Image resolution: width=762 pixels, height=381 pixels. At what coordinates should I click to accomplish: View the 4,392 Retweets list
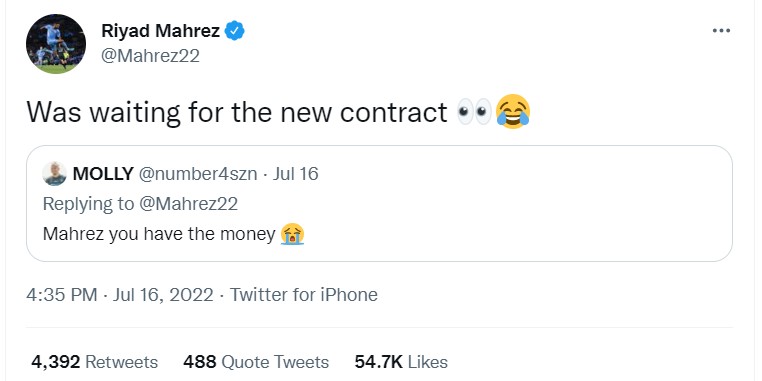click(x=94, y=362)
